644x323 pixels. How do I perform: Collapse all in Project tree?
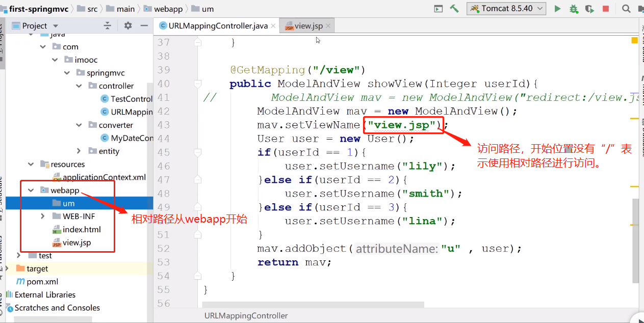point(107,25)
